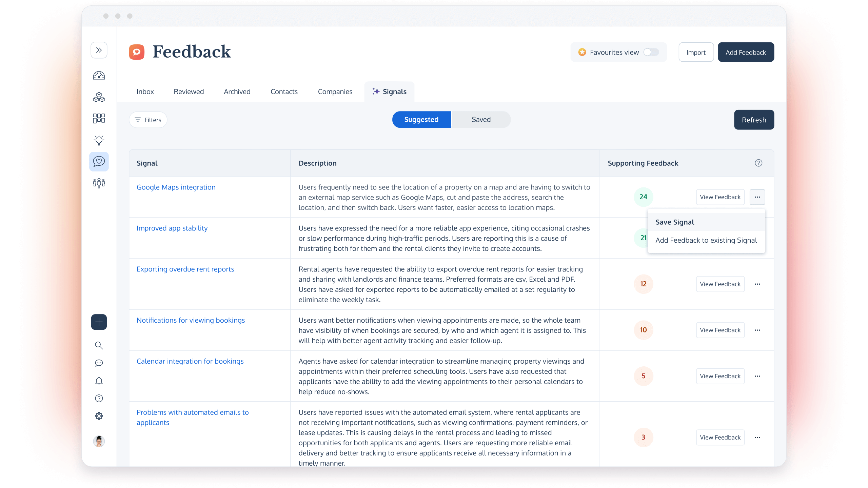Click the 3 supporting feedback count badge
Image resolution: width=868 pixels, height=488 pixels.
tap(643, 438)
